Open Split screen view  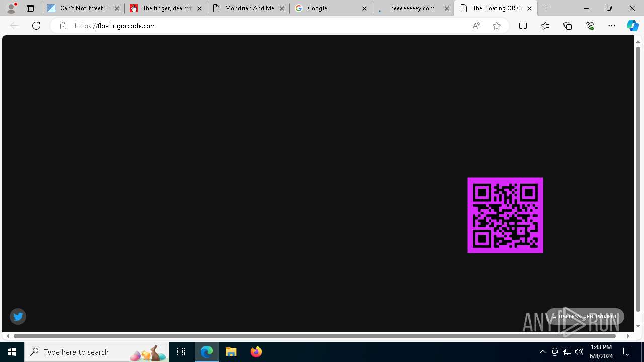click(523, 26)
